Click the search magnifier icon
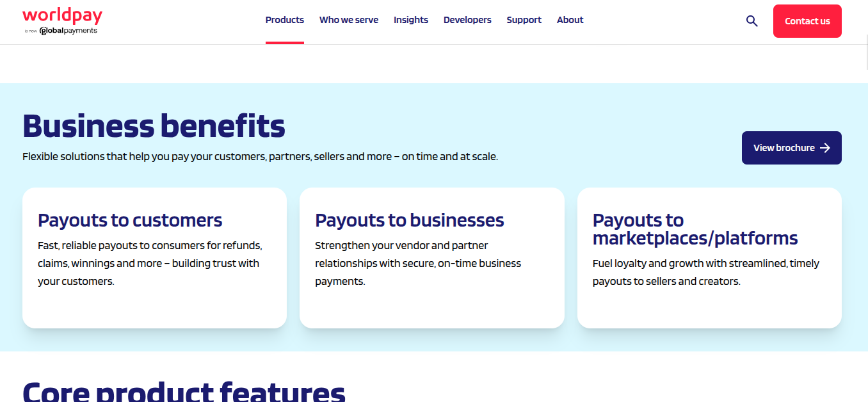This screenshot has width=868, height=402. coord(752,21)
